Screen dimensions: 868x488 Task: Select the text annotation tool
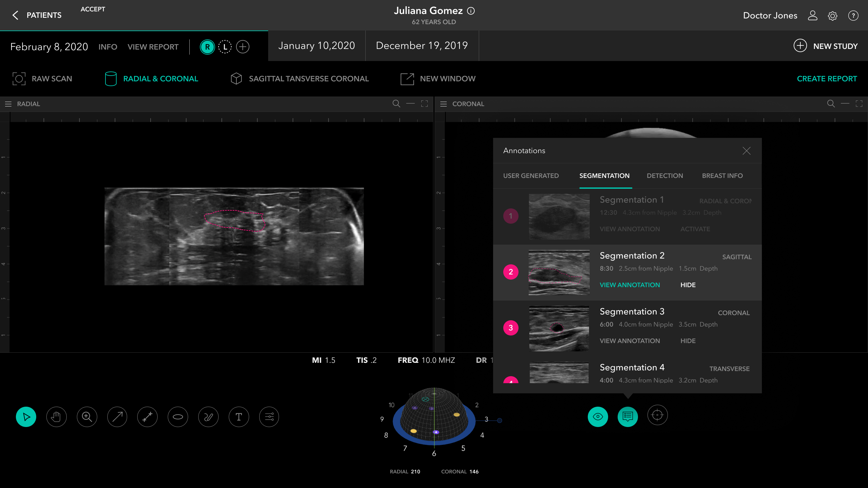pyautogui.click(x=239, y=417)
